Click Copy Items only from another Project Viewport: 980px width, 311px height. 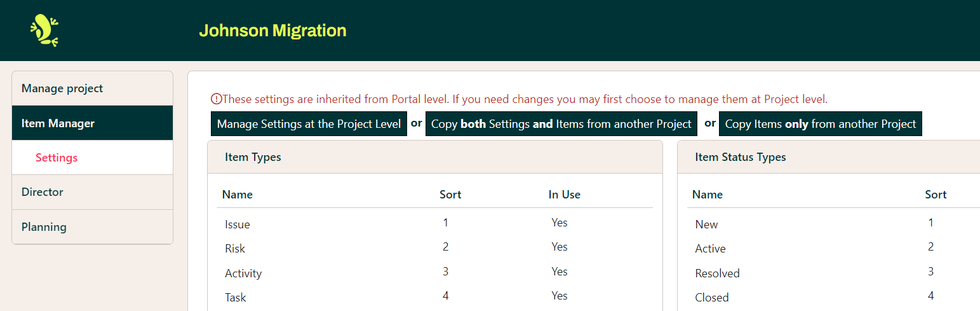tap(820, 124)
